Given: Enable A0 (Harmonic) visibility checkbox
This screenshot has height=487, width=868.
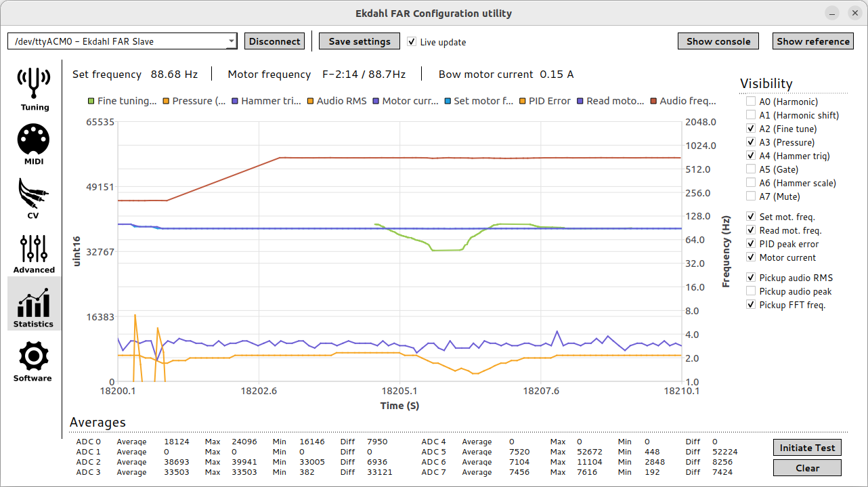Looking at the screenshot, I should point(751,102).
